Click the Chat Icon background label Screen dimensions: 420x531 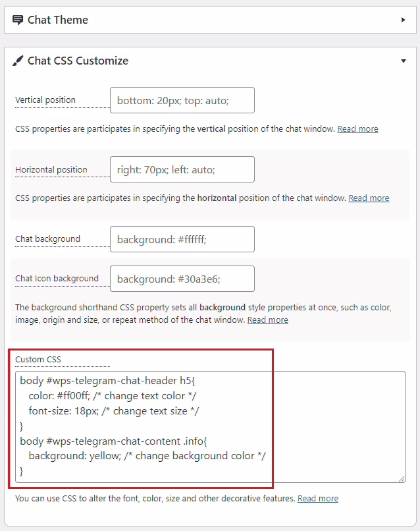coord(57,279)
